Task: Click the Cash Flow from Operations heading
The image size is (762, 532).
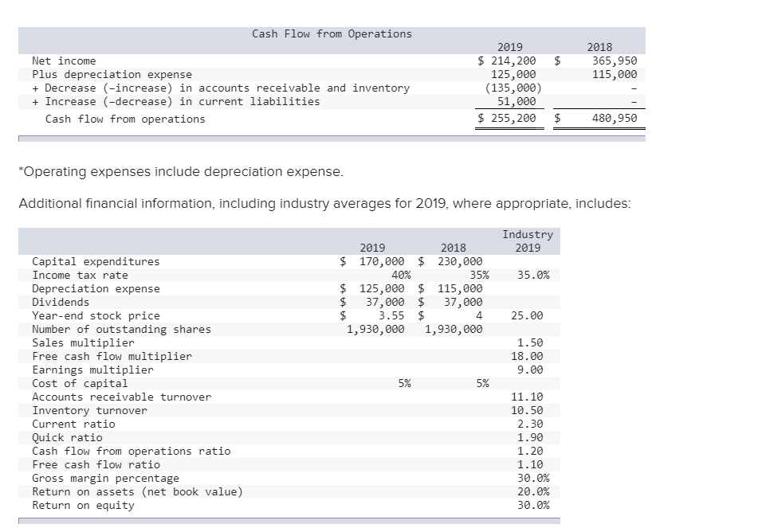Action: (332, 34)
